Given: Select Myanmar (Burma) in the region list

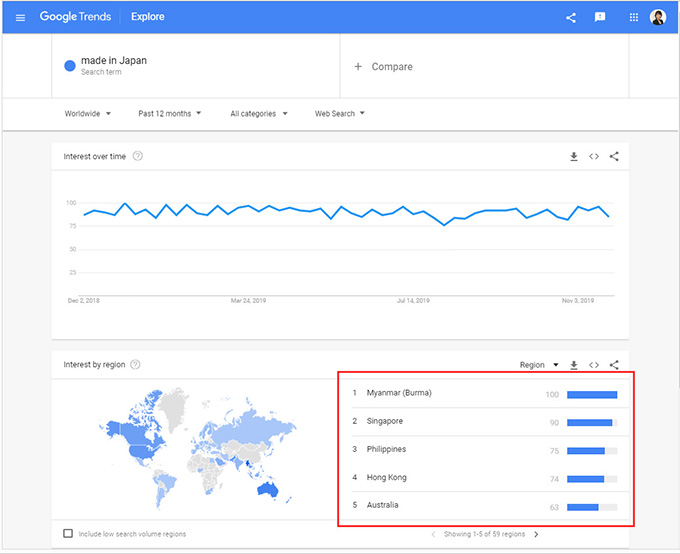Looking at the screenshot, I should coord(490,393).
